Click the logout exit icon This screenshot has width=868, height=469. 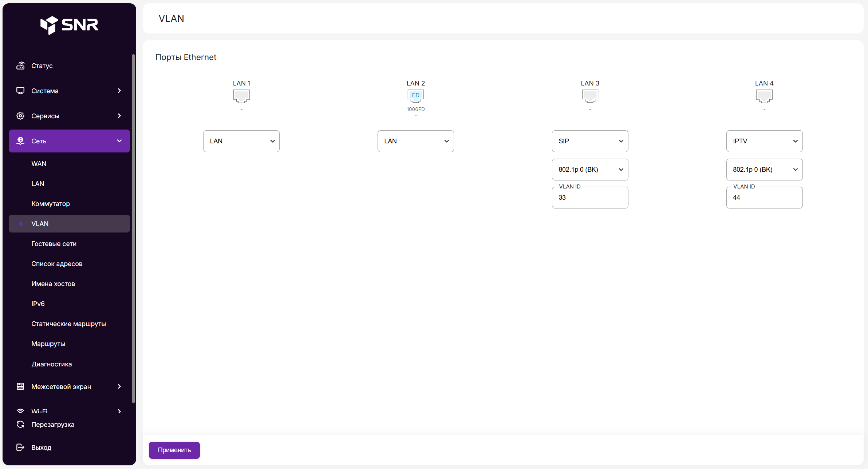click(20, 448)
